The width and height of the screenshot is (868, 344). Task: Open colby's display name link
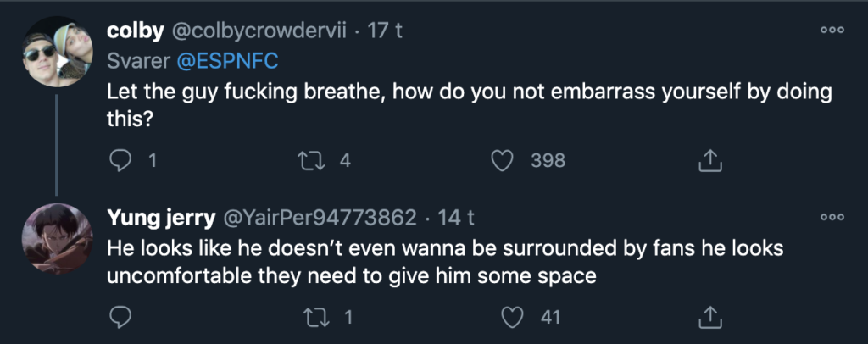tap(136, 31)
